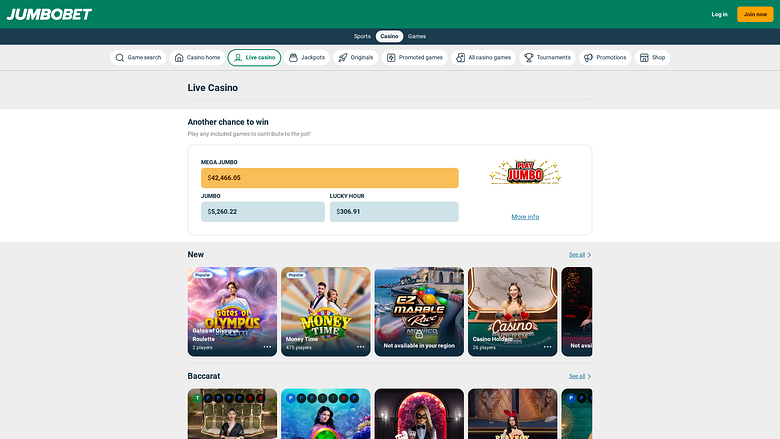Click See all link for Baccarat section
The width and height of the screenshot is (780, 439).
point(577,376)
